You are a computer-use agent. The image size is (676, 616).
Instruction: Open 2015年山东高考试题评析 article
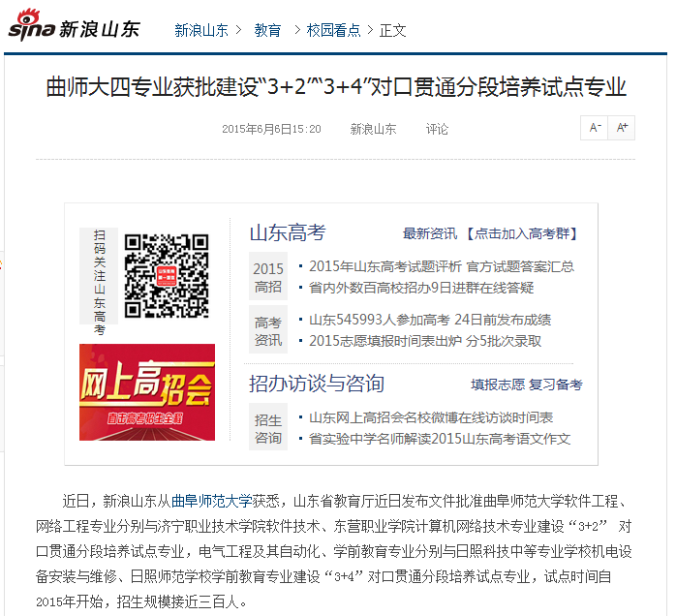(x=385, y=266)
